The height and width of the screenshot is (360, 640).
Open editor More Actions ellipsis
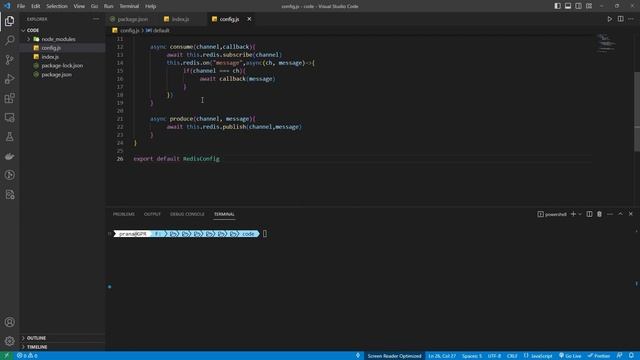click(x=631, y=19)
